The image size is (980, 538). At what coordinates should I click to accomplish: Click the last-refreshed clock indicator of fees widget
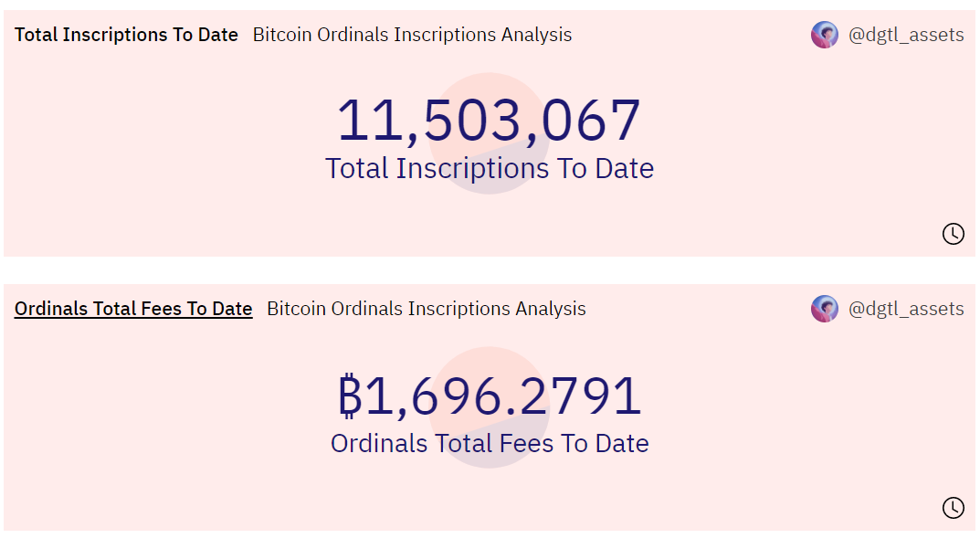(954, 508)
